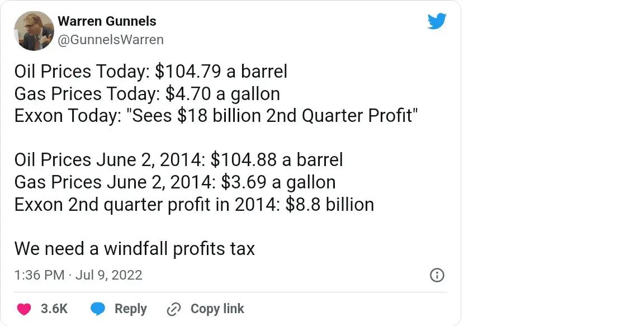Click "We need a windfall profits tax" text

tap(134, 249)
